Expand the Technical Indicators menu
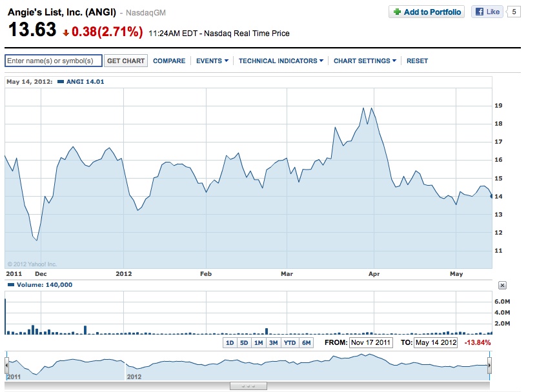 281,61
